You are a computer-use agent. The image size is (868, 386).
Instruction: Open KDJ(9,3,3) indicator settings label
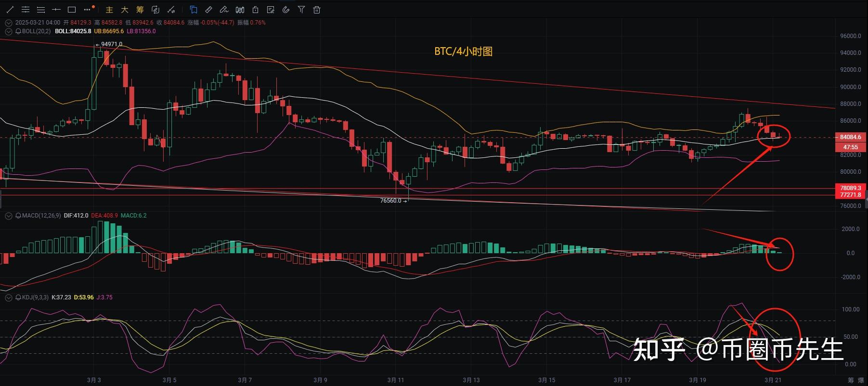coord(35,297)
